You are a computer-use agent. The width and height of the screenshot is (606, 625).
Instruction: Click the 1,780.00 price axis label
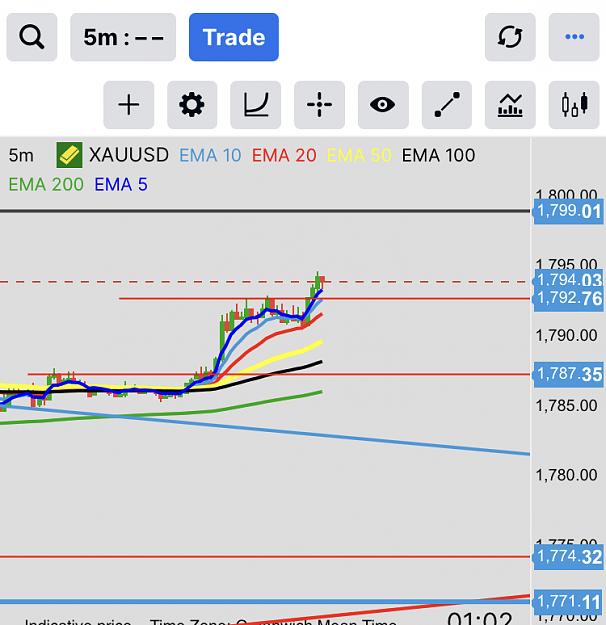click(x=566, y=475)
